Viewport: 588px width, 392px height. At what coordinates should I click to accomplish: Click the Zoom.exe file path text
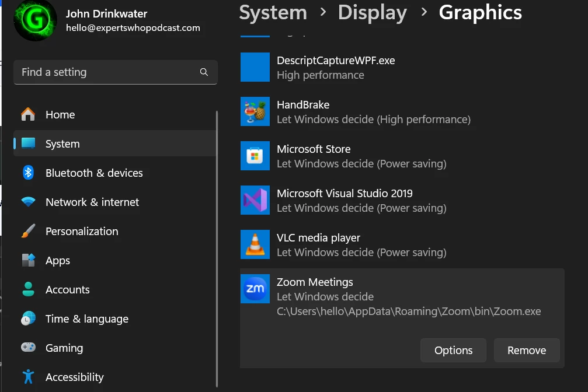(409, 311)
